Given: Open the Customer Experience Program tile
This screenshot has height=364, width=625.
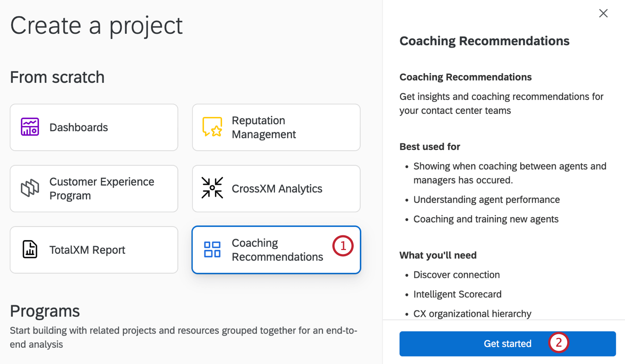Looking at the screenshot, I should point(94,188).
